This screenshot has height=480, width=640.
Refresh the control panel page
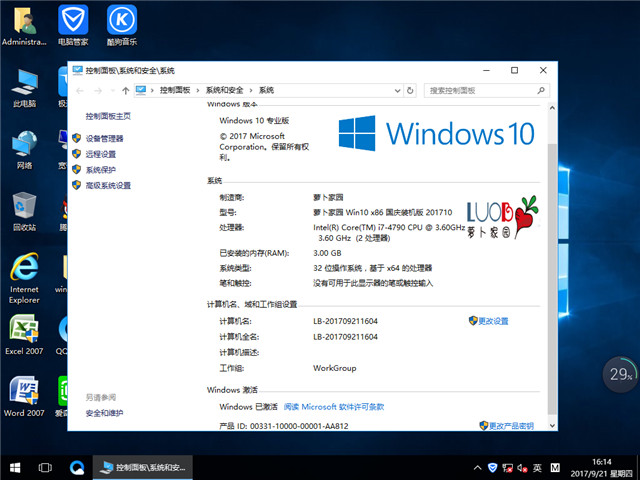(410, 91)
